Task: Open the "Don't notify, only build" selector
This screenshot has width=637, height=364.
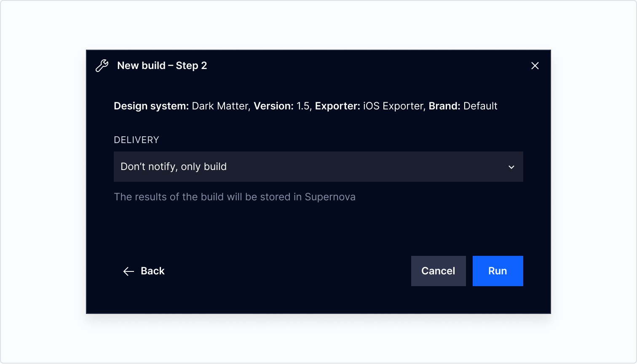Action: (x=318, y=167)
